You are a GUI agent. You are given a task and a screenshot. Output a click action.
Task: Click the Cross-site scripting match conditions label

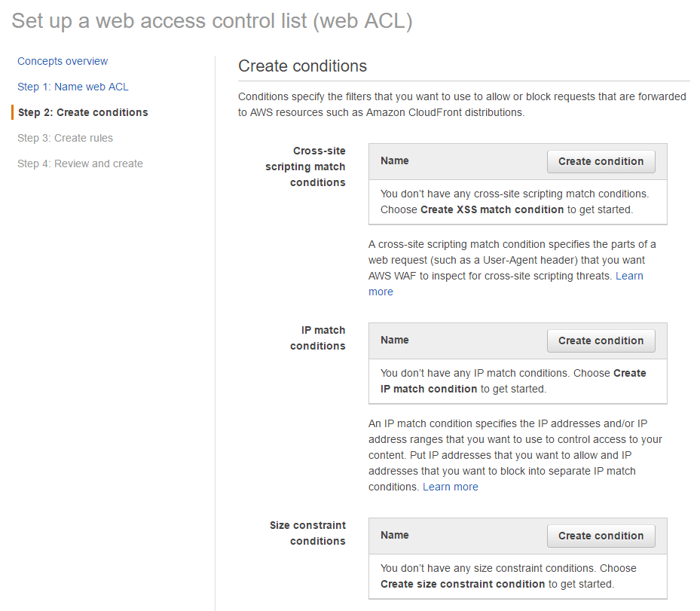point(305,166)
